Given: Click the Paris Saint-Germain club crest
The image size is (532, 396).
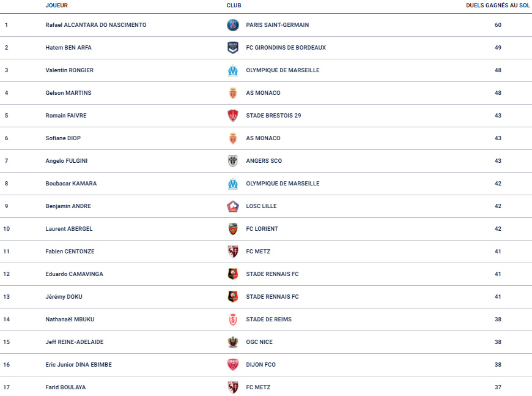Looking at the screenshot, I should (x=233, y=25).
